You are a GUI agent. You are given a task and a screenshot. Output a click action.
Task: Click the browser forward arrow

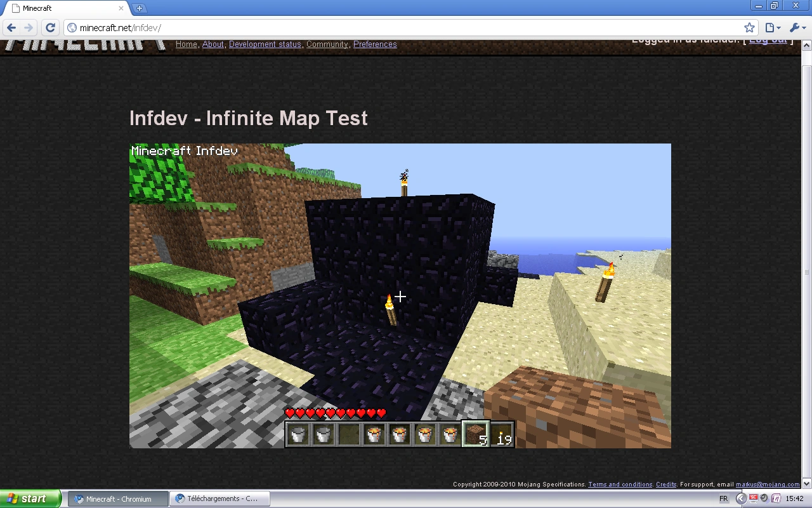(29, 27)
